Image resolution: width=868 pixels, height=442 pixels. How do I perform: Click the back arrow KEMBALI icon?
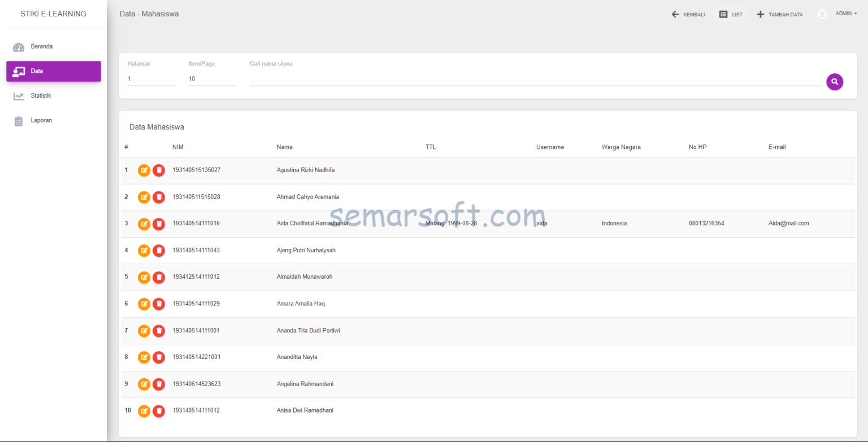[x=674, y=14]
